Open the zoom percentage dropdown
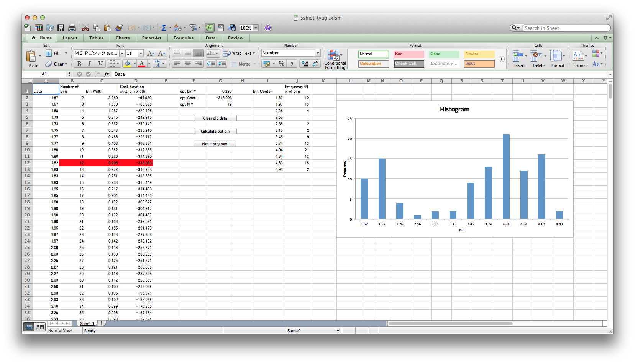Screen dimensions: 635x364 click(x=256, y=28)
